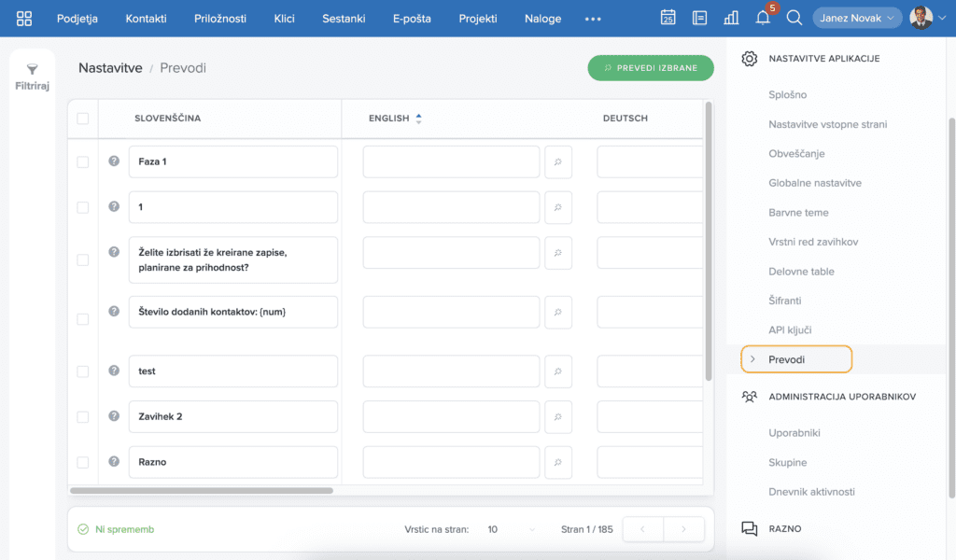Click the Prevedi izbrane button

pyautogui.click(x=650, y=68)
